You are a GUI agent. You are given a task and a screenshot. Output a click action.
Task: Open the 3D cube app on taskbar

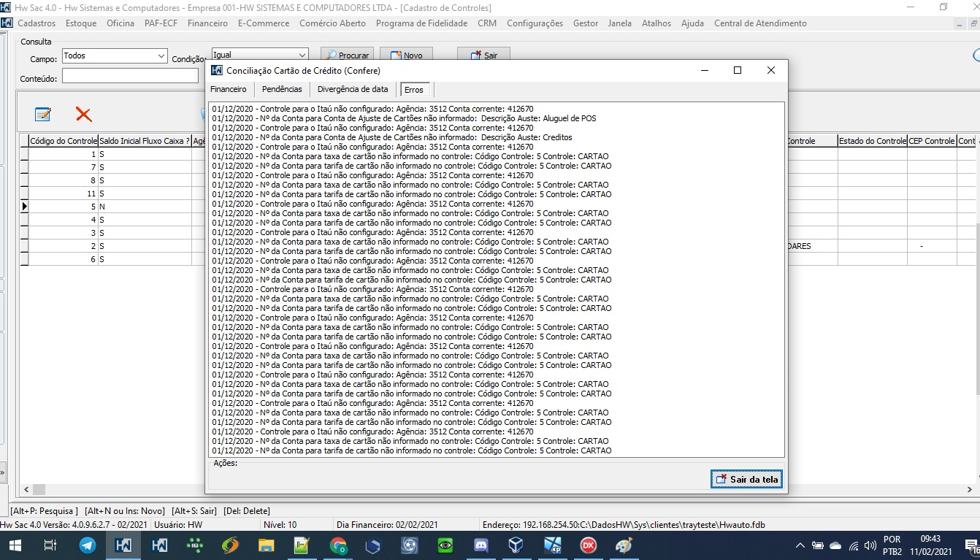pyautogui.click(x=516, y=545)
